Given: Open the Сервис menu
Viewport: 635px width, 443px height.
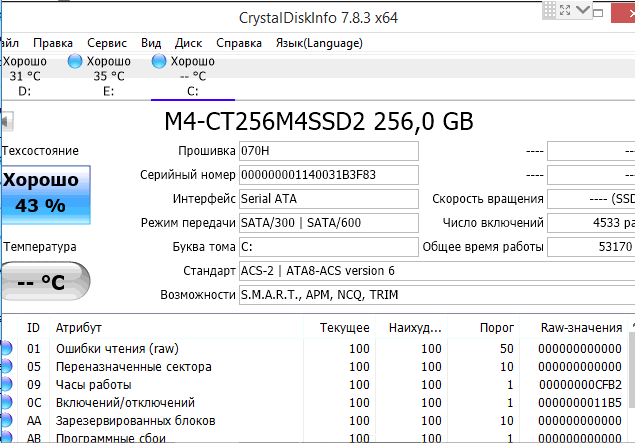Looking at the screenshot, I should pos(107,43).
